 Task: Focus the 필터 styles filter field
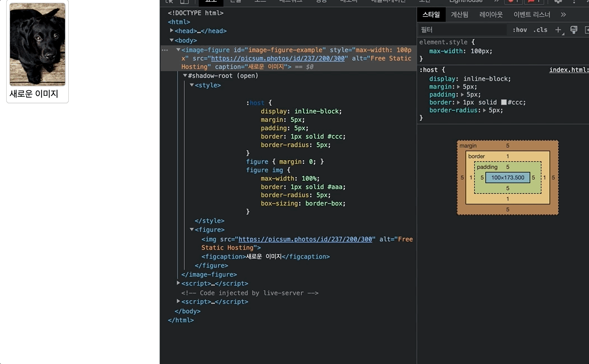tap(463, 30)
